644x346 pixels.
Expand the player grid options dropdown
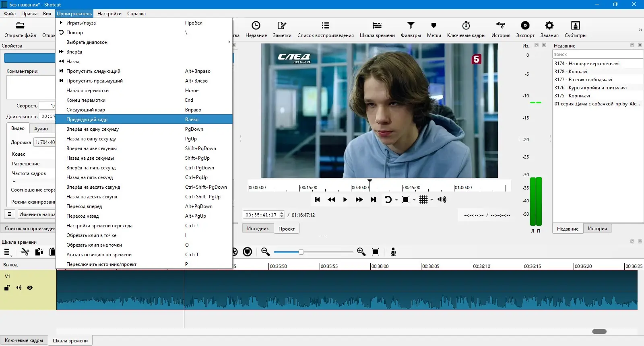click(432, 200)
